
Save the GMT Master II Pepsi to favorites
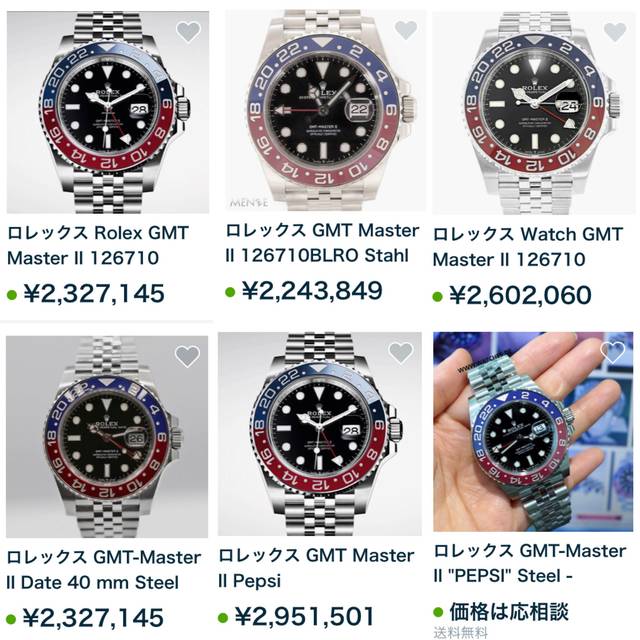(x=400, y=353)
